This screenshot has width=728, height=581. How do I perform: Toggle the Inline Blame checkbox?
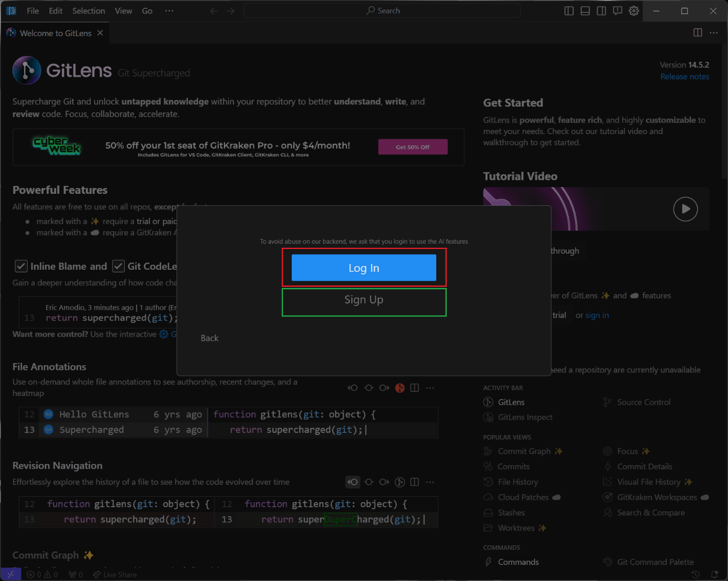(x=21, y=266)
